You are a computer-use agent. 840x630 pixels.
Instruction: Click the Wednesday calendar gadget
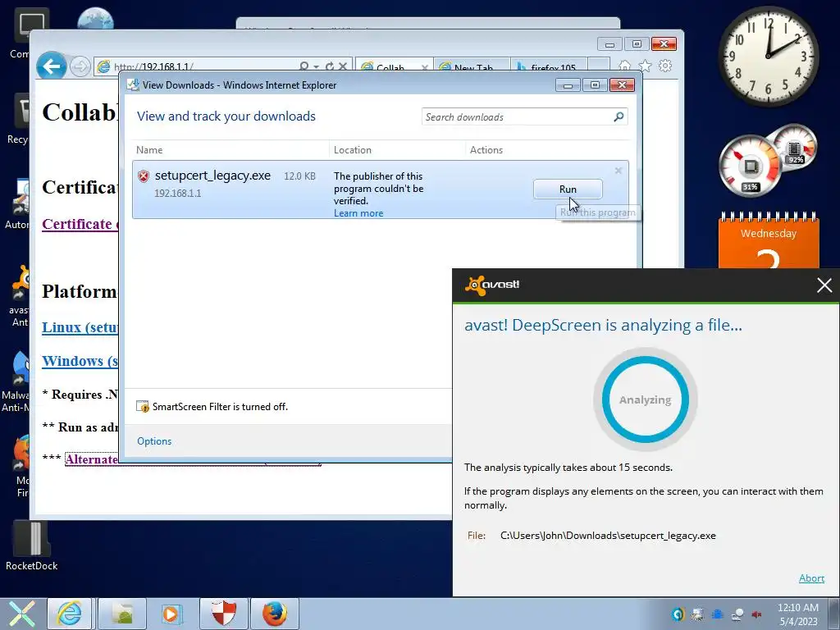pos(768,240)
